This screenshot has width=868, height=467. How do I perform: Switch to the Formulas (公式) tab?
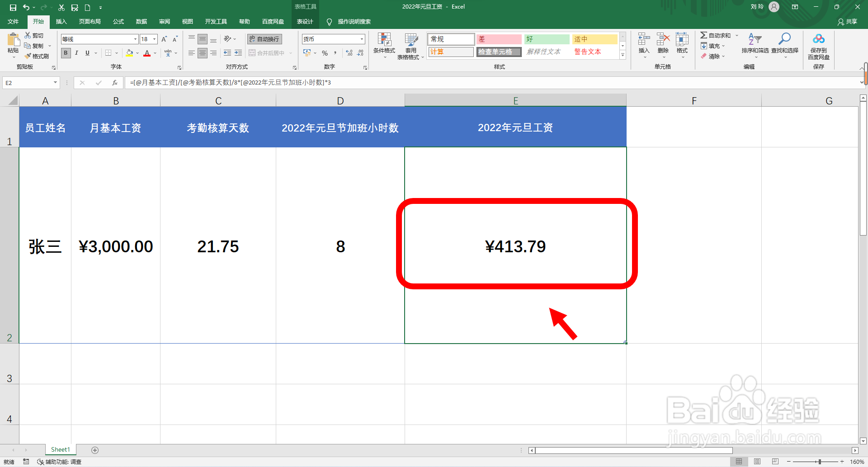118,22
